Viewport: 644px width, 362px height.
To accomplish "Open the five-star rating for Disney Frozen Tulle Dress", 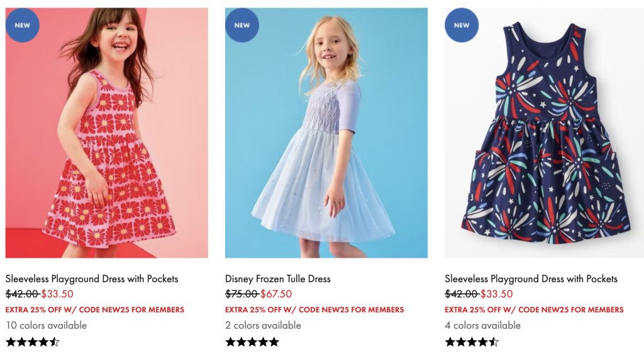I will tap(252, 342).
